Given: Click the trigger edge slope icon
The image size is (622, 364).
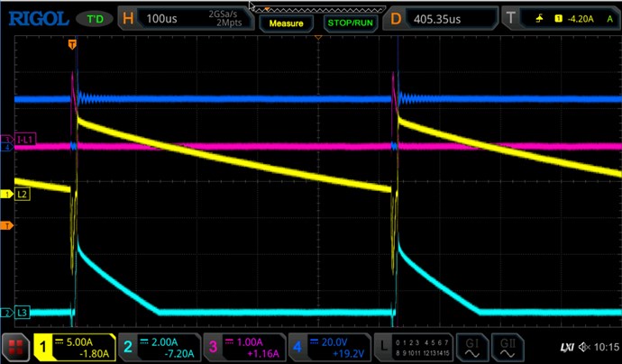Looking at the screenshot, I should (539, 18).
